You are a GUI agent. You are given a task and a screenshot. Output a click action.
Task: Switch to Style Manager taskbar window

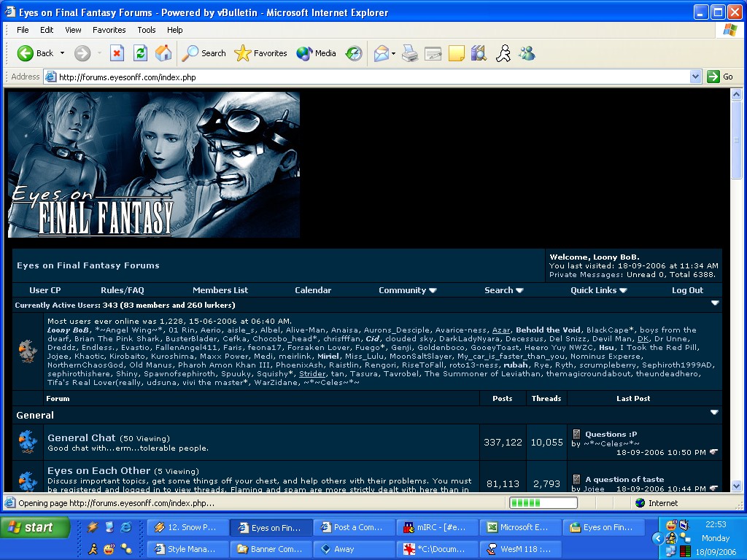[x=187, y=549]
